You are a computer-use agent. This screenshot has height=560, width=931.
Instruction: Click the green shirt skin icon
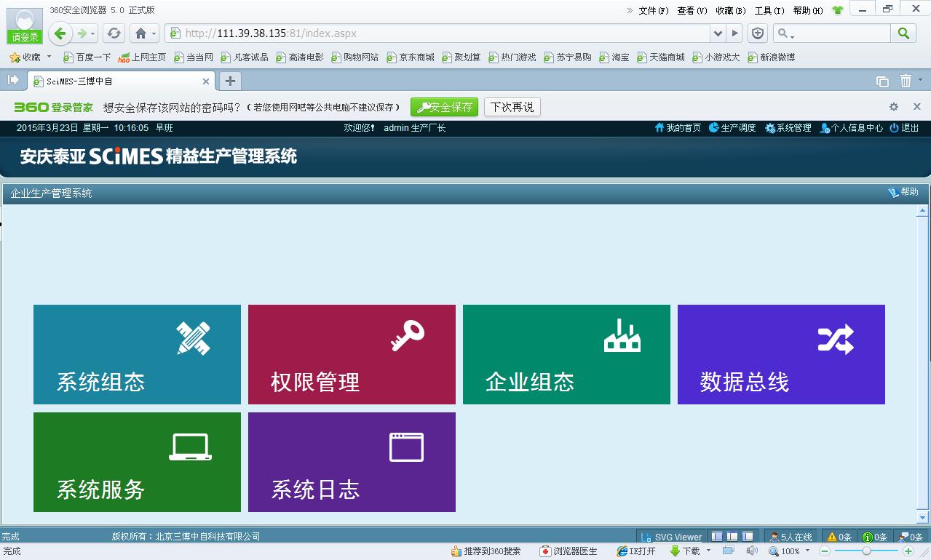(837, 11)
